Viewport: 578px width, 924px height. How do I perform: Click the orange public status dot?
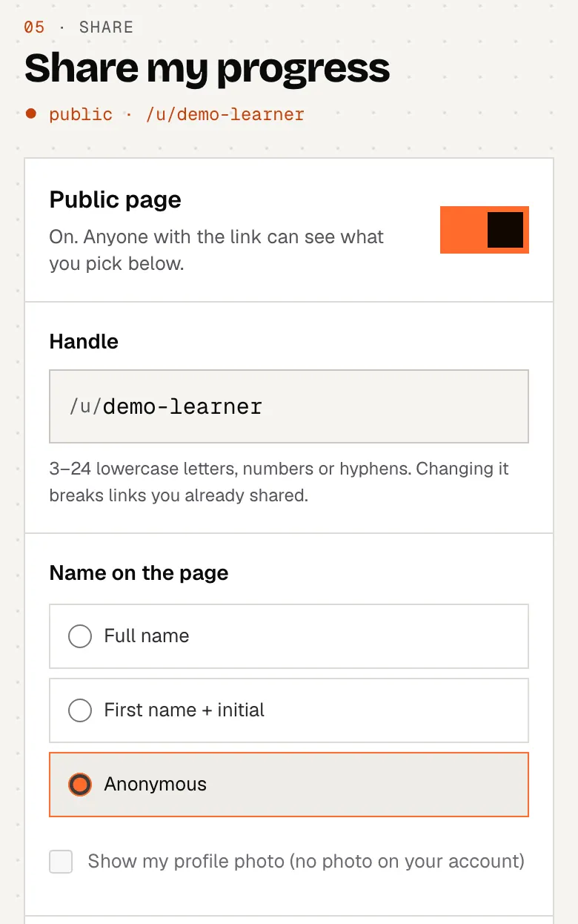coord(31,113)
